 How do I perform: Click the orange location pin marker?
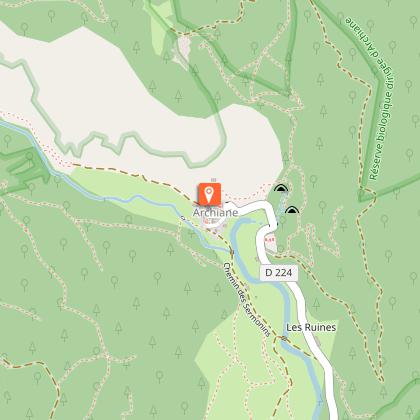click(x=209, y=194)
